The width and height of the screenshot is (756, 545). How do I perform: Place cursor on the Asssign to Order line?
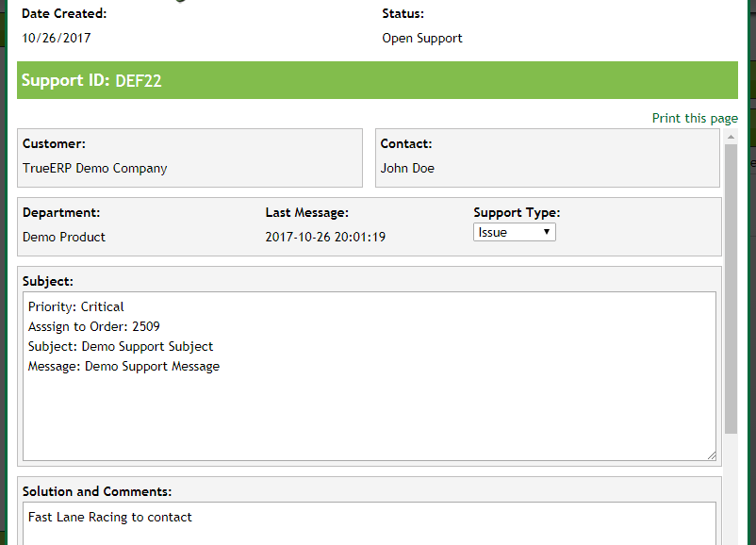coord(93,326)
